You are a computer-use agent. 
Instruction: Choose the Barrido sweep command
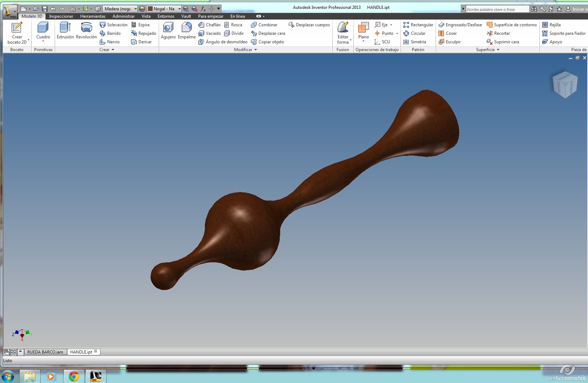(110, 33)
